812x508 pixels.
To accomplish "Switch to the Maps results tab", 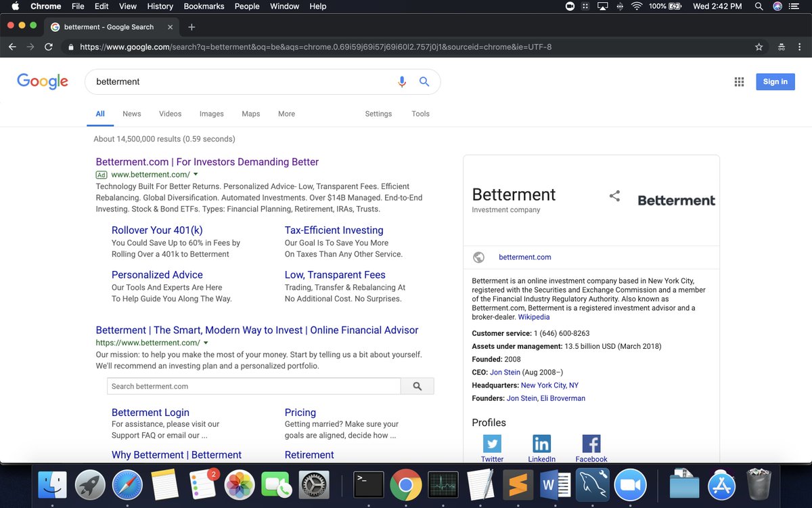I will point(250,114).
